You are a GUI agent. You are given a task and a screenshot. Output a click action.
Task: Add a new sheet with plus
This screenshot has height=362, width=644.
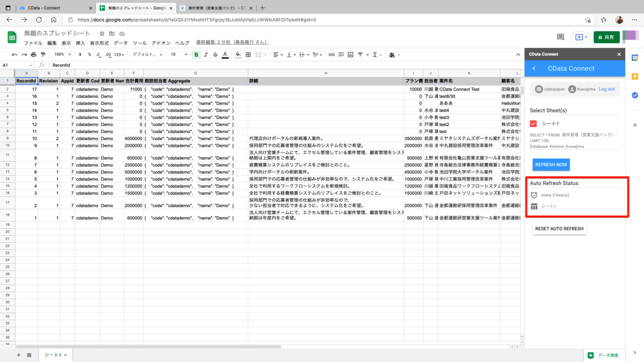[x=19, y=355]
